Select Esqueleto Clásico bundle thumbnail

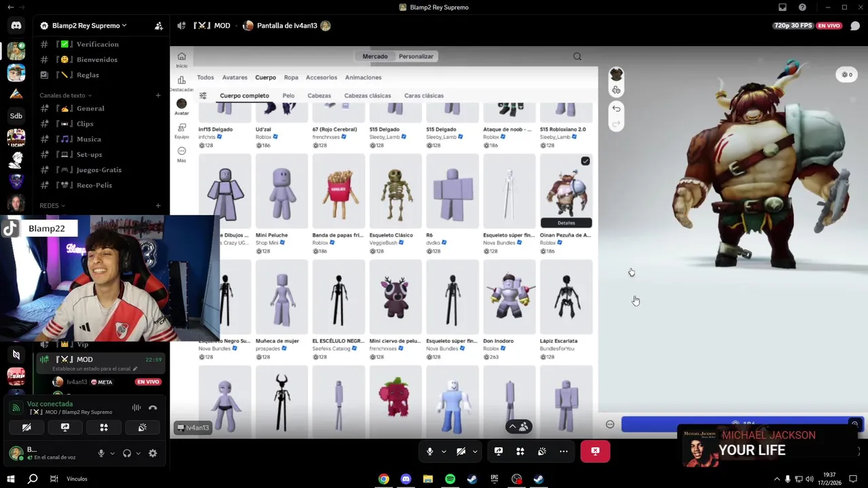click(395, 192)
